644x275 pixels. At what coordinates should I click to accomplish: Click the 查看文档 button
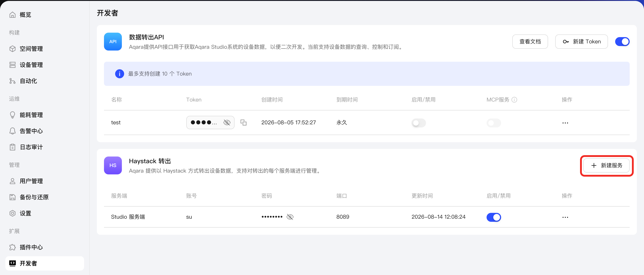pyautogui.click(x=530, y=42)
